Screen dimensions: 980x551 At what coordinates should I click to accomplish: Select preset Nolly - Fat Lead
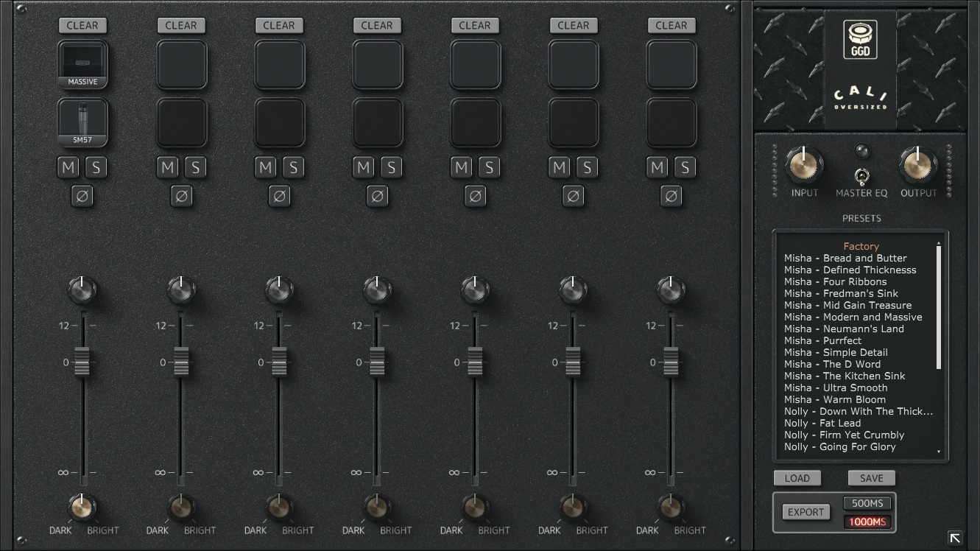pos(822,423)
